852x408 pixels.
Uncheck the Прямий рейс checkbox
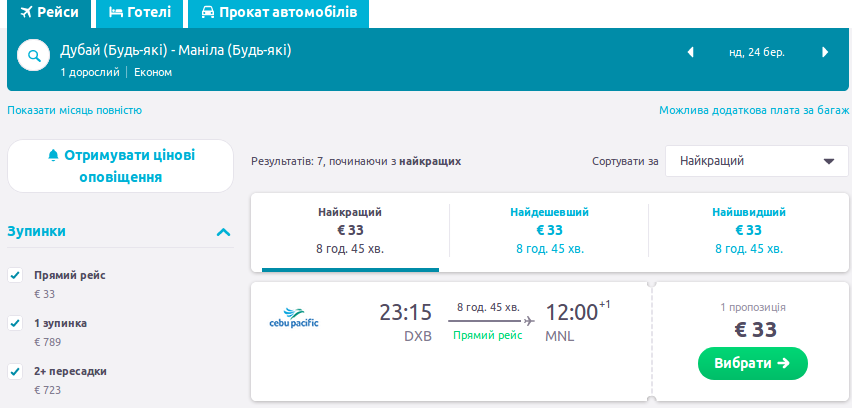point(15,275)
